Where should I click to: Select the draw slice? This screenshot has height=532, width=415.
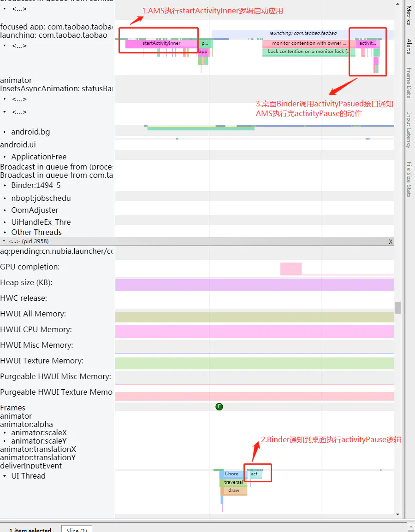[234, 491]
